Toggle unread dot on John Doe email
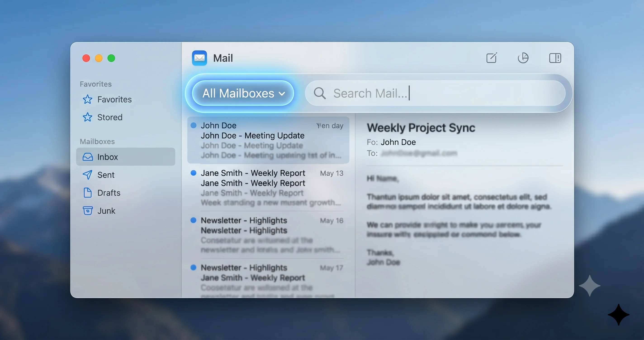The width and height of the screenshot is (644, 340). tap(194, 125)
